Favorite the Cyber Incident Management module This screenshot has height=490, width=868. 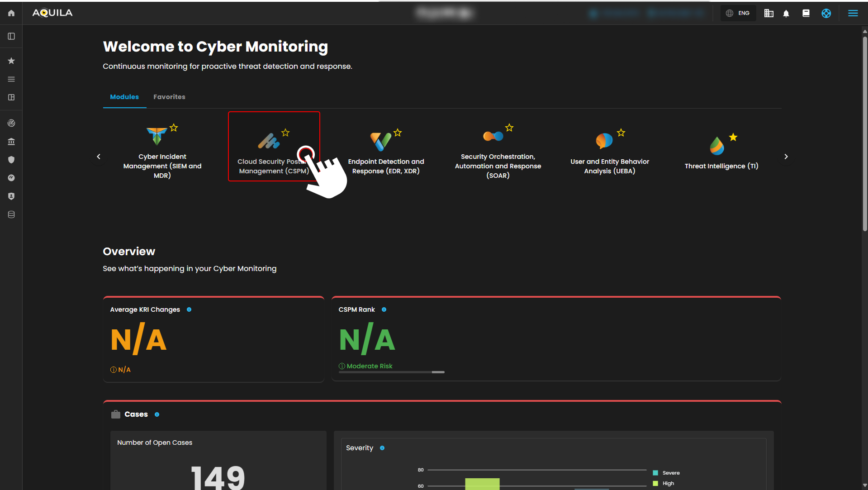174,128
